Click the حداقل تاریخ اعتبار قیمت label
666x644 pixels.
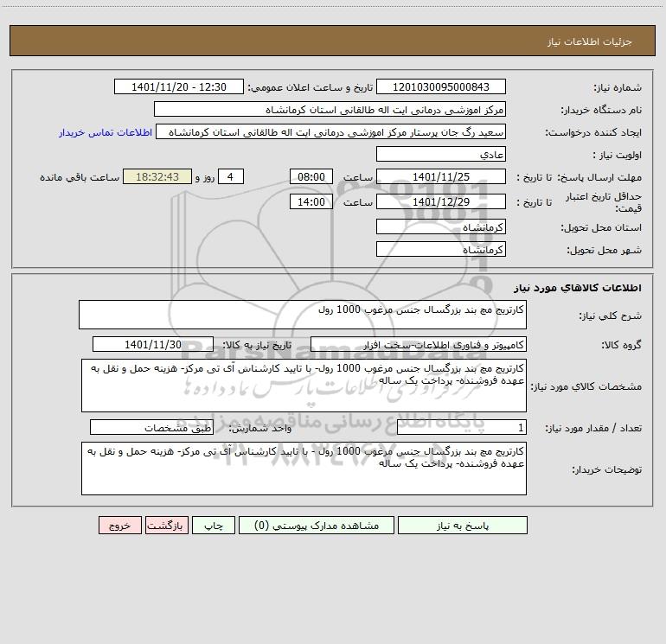point(604,202)
